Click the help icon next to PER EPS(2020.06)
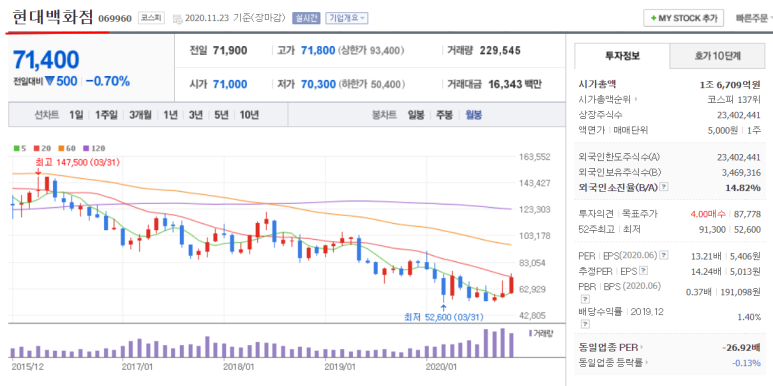This screenshot has height=386, width=773. click(x=664, y=255)
